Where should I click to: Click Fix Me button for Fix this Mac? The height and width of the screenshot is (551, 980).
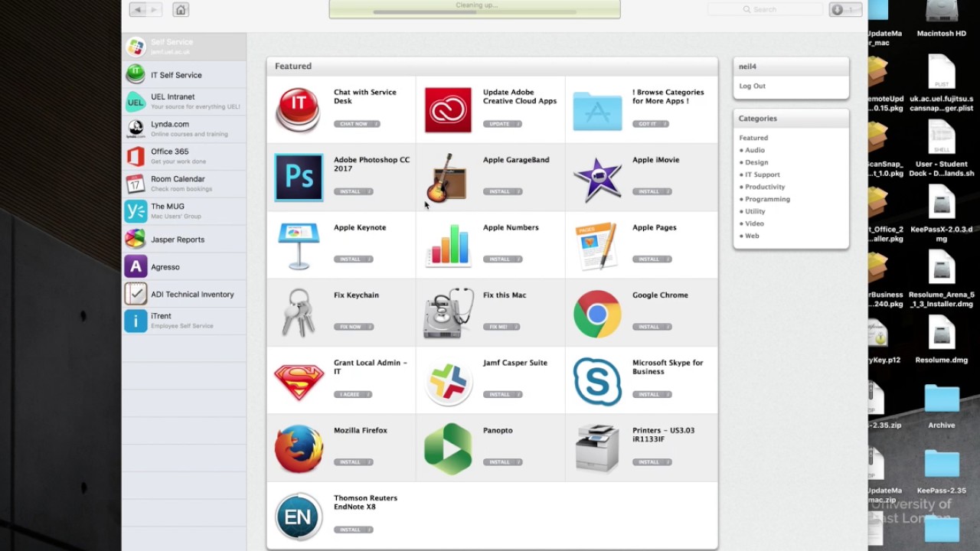click(x=501, y=327)
